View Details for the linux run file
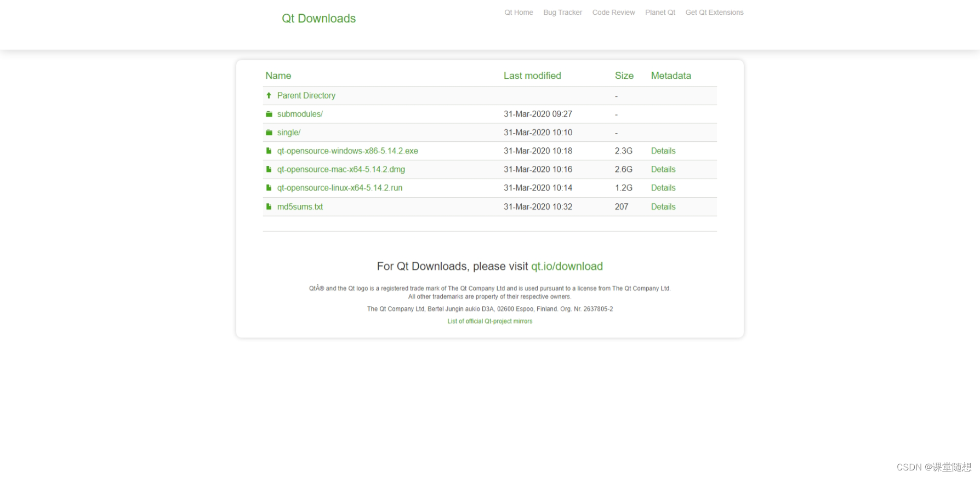 [x=663, y=188]
